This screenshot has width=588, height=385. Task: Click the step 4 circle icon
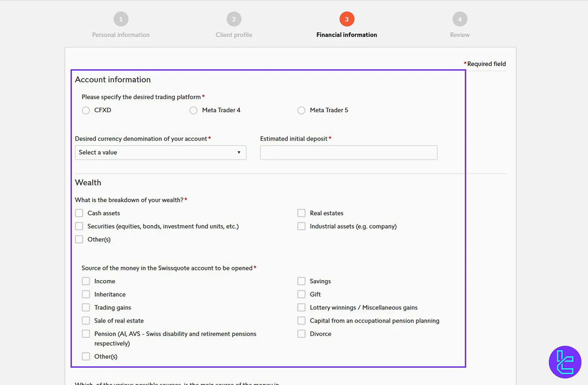pos(460,19)
